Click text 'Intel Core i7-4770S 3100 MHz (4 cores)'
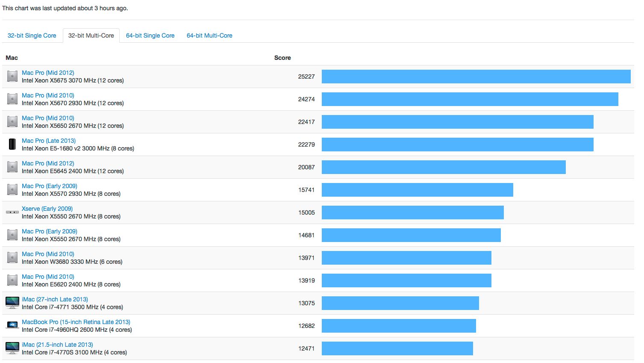 pyautogui.click(x=74, y=352)
